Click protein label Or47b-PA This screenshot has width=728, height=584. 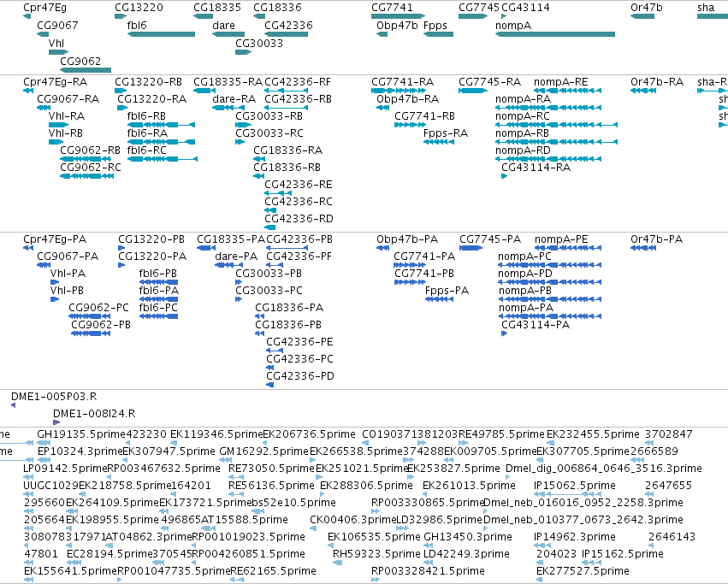(x=656, y=239)
